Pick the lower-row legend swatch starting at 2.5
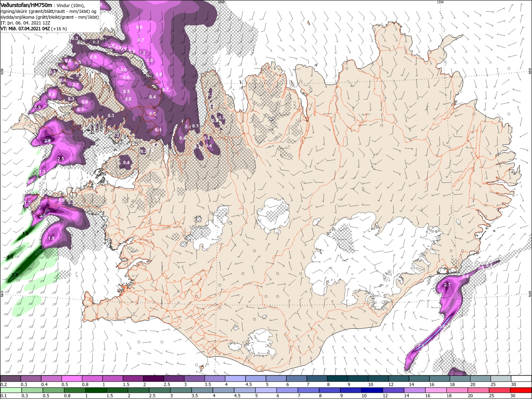 coord(159,390)
